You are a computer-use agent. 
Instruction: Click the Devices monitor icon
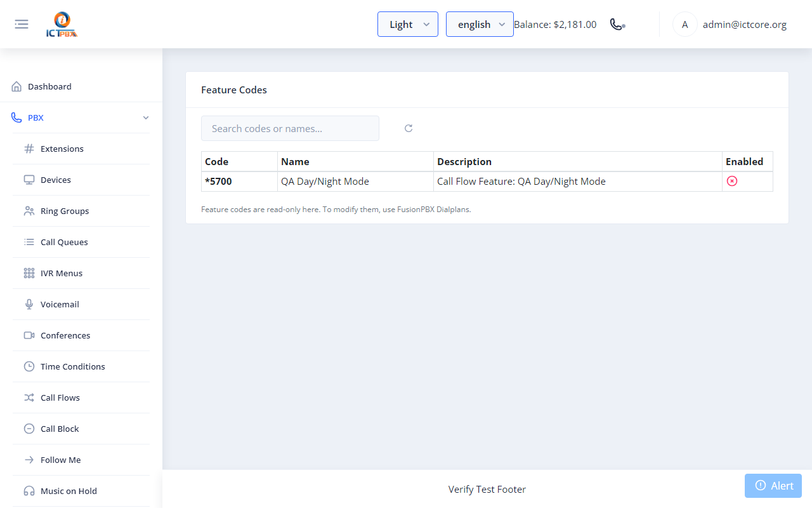pyautogui.click(x=29, y=180)
